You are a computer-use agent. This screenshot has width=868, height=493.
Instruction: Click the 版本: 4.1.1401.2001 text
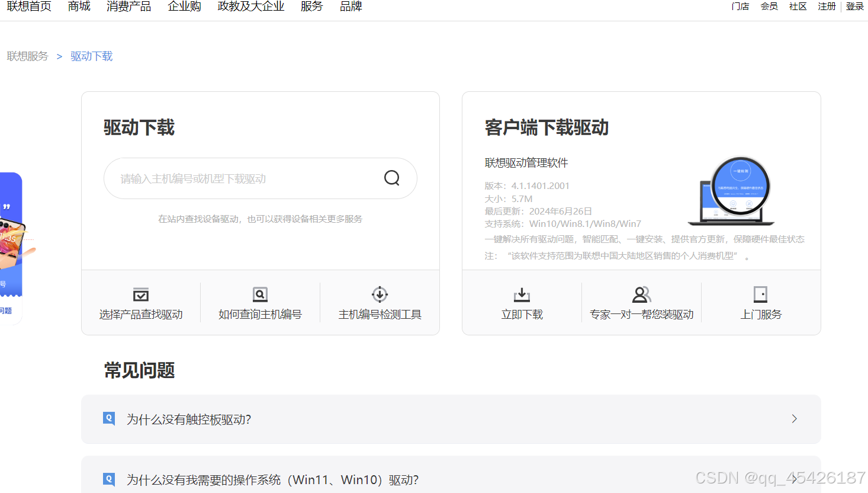[x=527, y=185]
